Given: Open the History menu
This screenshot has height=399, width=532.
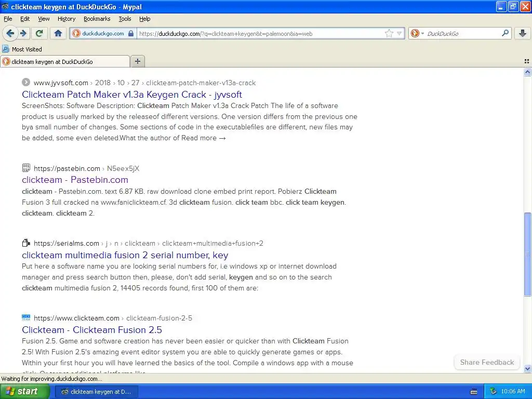Looking at the screenshot, I should (66, 19).
